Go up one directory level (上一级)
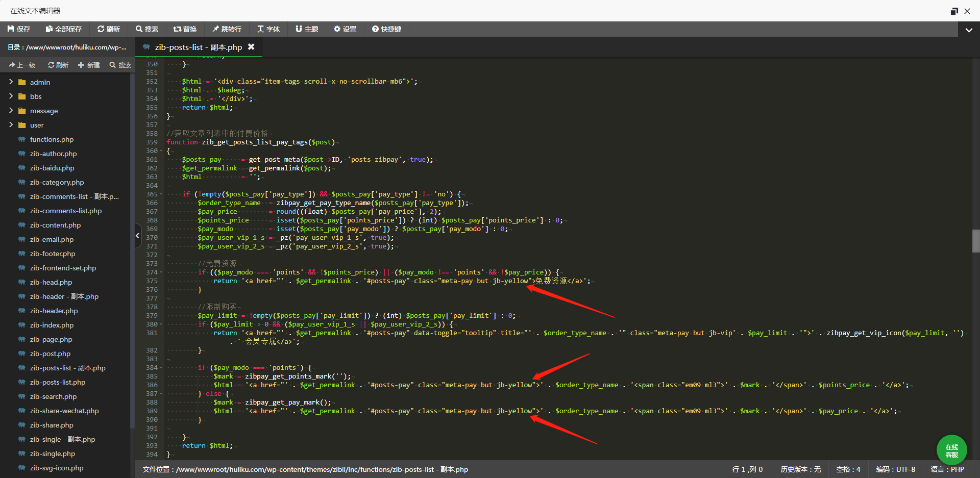Image resolution: width=980 pixels, height=478 pixels. [x=22, y=65]
